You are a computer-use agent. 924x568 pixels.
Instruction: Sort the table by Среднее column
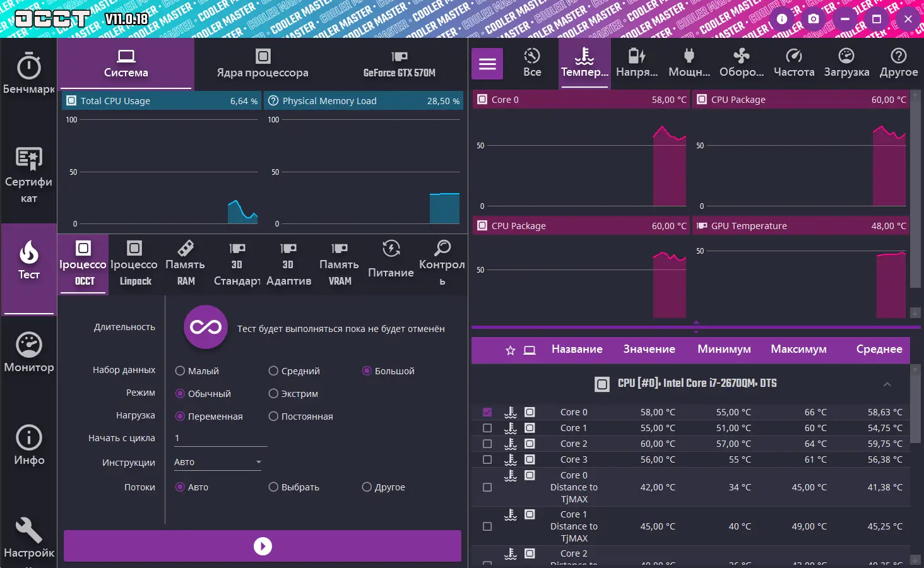[879, 349]
